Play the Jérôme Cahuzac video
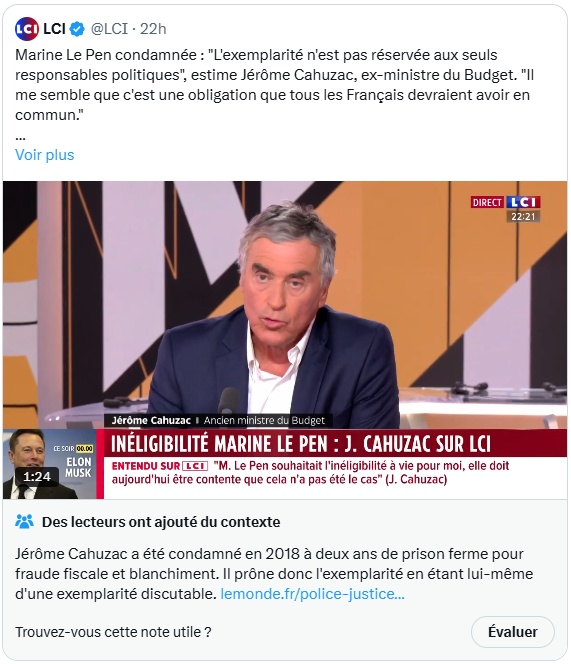The image size is (571, 664). coord(285,305)
